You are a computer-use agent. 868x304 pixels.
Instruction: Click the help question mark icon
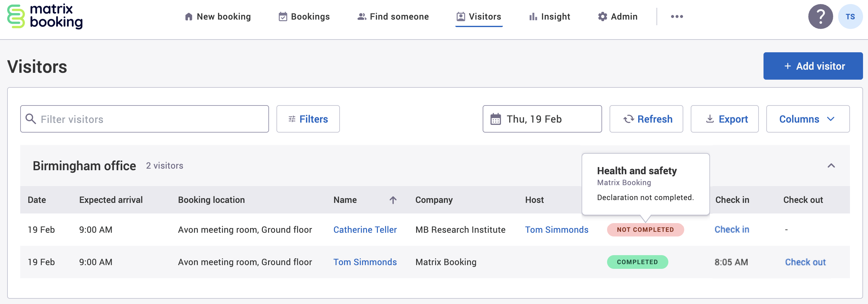coord(820,16)
